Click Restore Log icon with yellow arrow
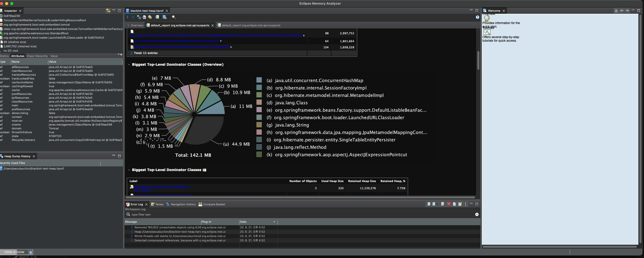The width and height of the screenshot is (644, 258). 460,204
